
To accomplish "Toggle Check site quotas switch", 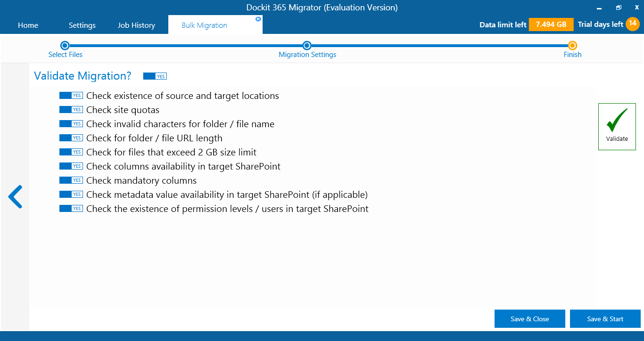I will pyautogui.click(x=71, y=110).
